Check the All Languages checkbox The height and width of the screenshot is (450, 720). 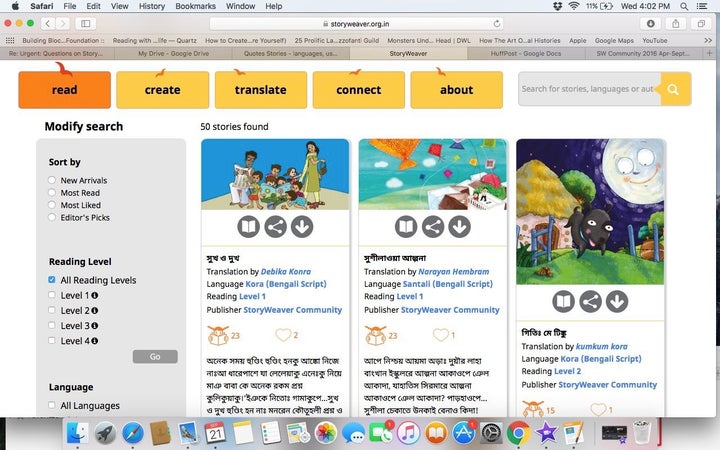click(x=52, y=405)
